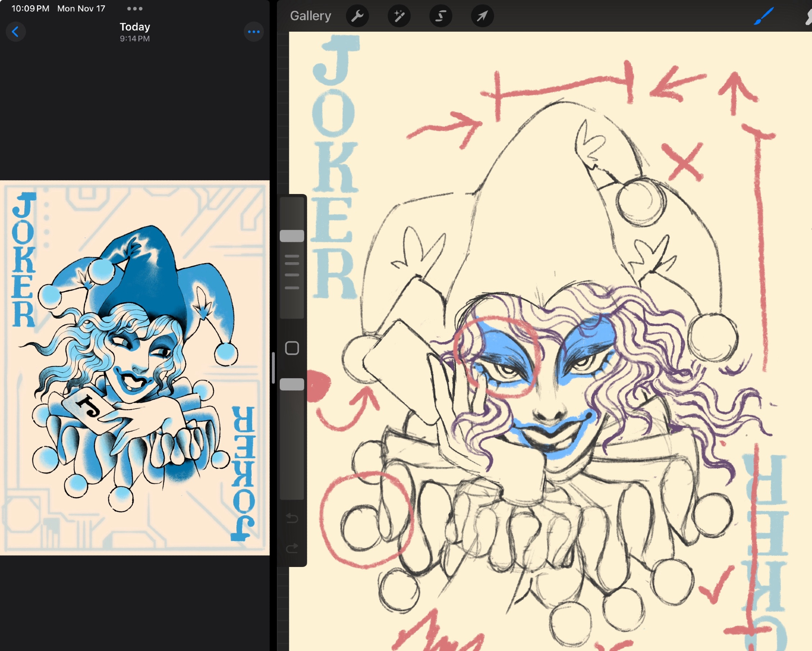
Task: Tap the finished Joker card photo
Action: pos(135,367)
